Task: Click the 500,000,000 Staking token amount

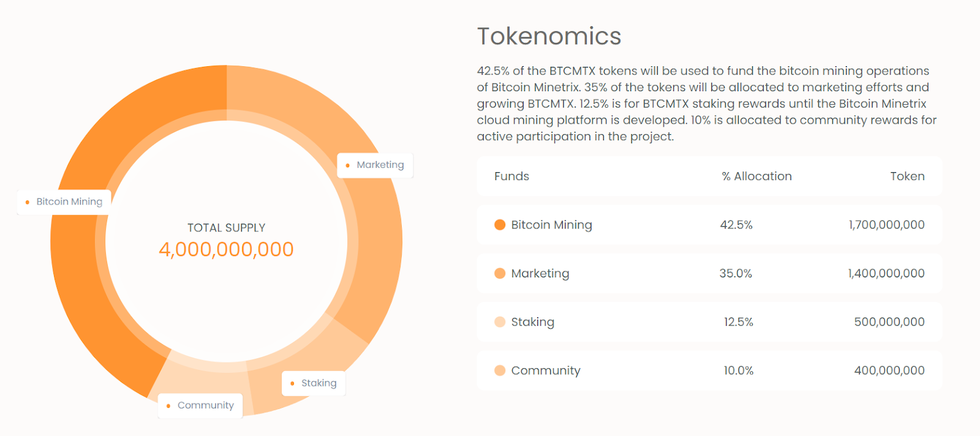Action: click(889, 321)
